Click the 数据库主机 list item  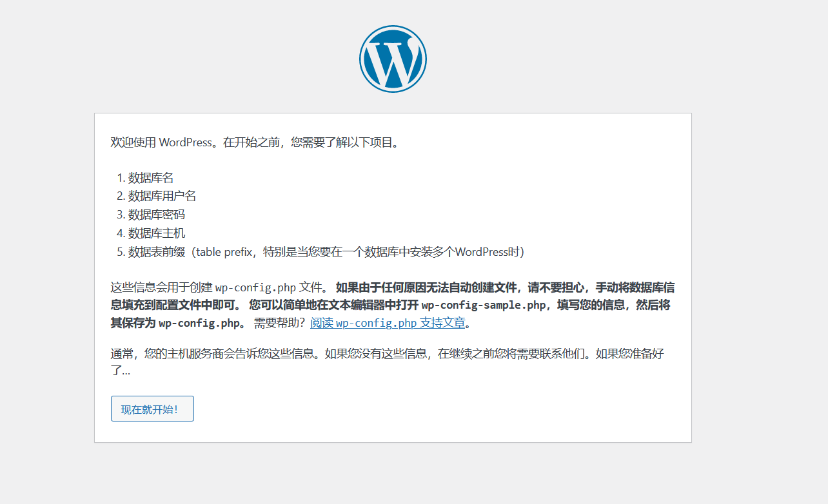[x=157, y=233]
